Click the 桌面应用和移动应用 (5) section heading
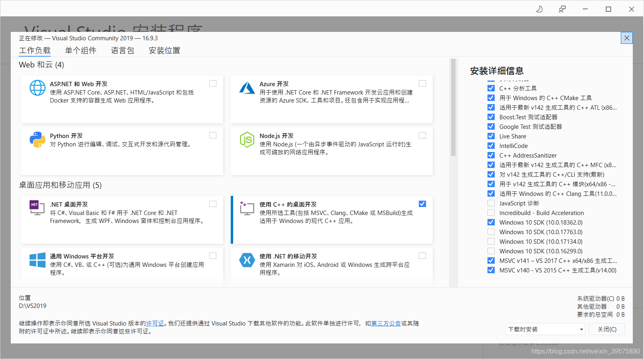The height and width of the screenshot is (359, 644). [x=60, y=185]
